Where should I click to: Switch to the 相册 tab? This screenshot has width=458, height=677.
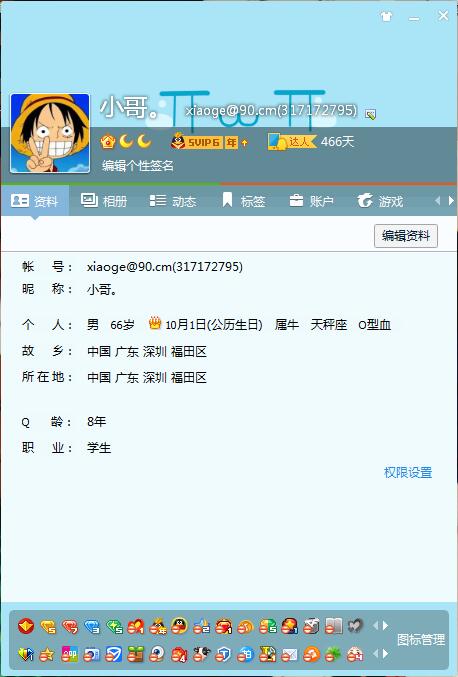[104, 201]
